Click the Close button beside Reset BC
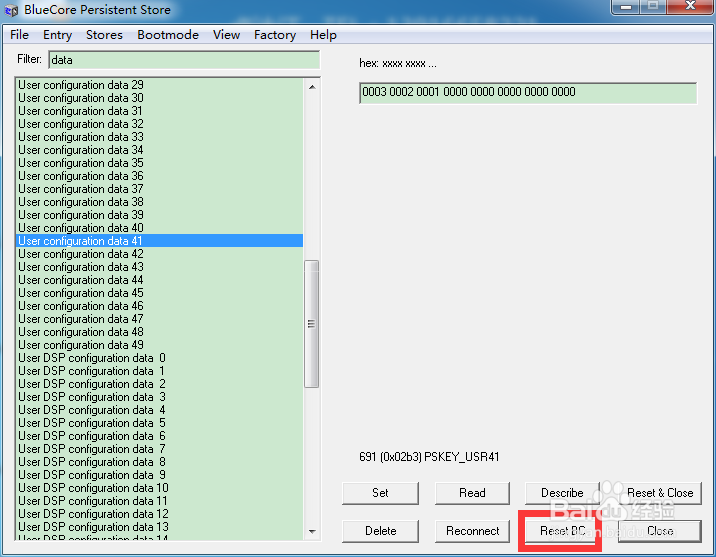716x557 pixels. click(x=660, y=531)
